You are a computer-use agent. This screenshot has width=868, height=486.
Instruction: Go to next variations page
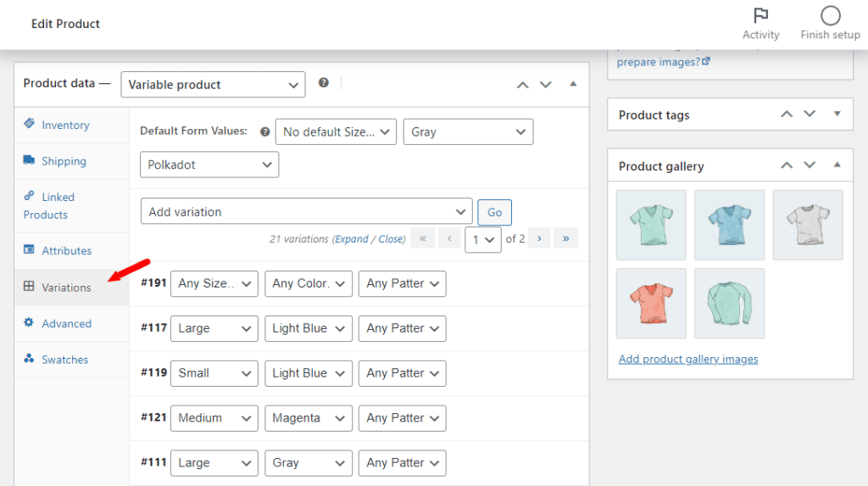point(539,238)
